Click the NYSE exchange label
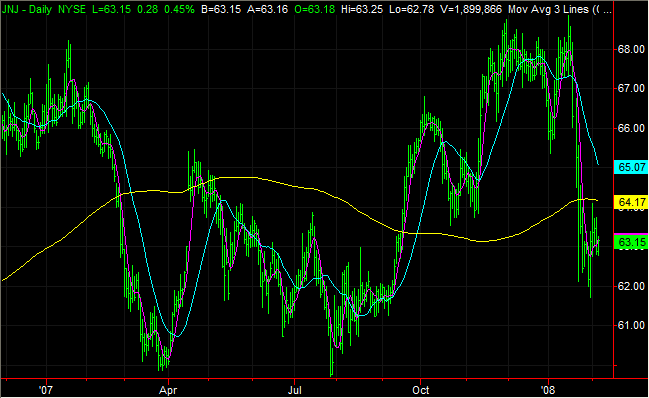Viewport: 649px width, 398px height. (72, 9)
